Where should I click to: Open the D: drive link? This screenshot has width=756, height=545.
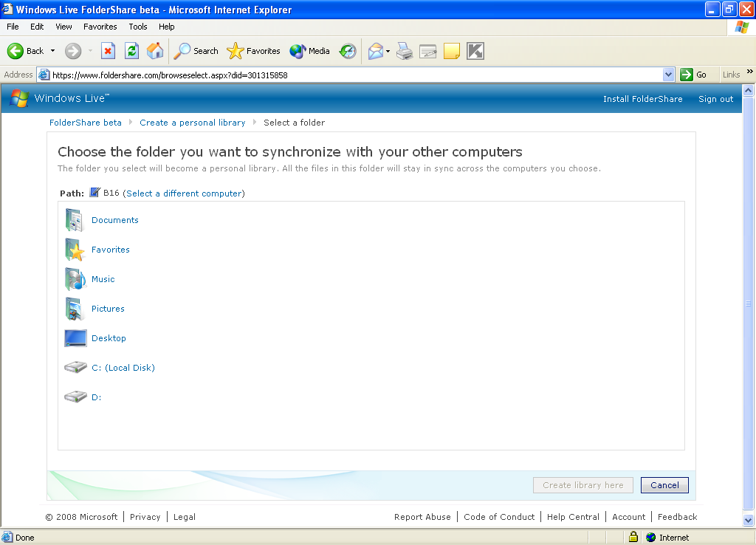pyautogui.click(x=97, y=397)
